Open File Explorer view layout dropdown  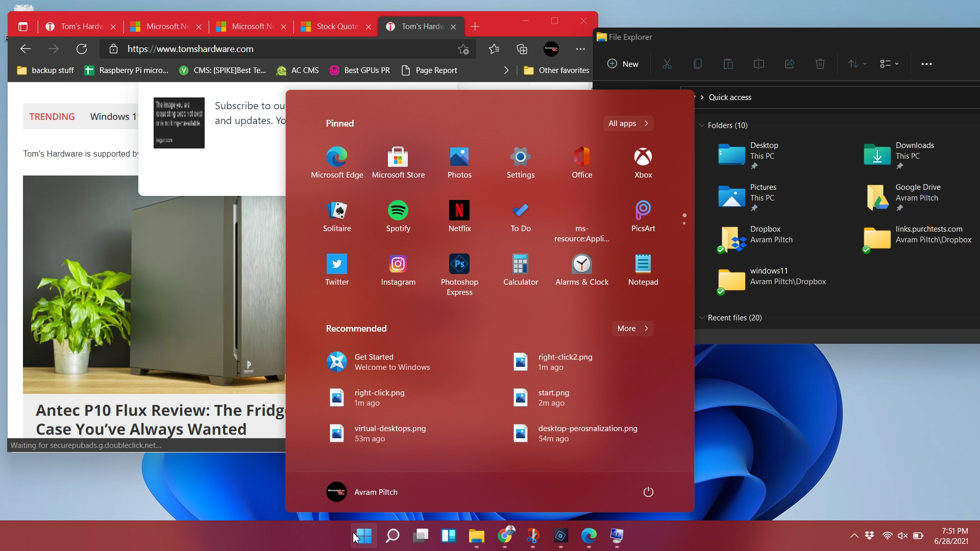pos(889,64)
